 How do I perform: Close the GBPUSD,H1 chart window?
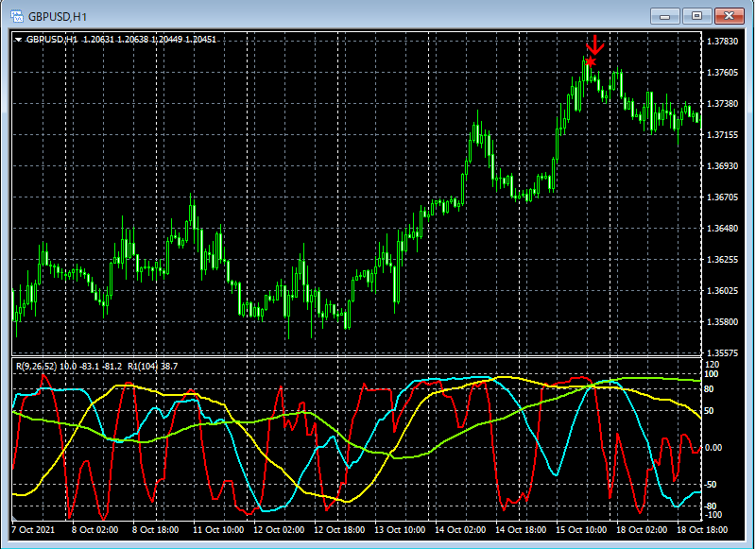pyautogui.click(x=729, y=16)
